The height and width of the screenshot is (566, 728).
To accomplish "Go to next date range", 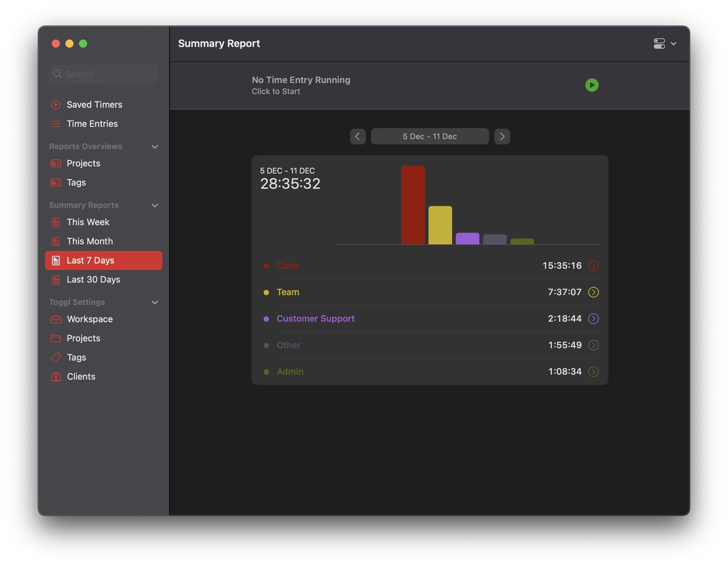I will tap(502, 137).
